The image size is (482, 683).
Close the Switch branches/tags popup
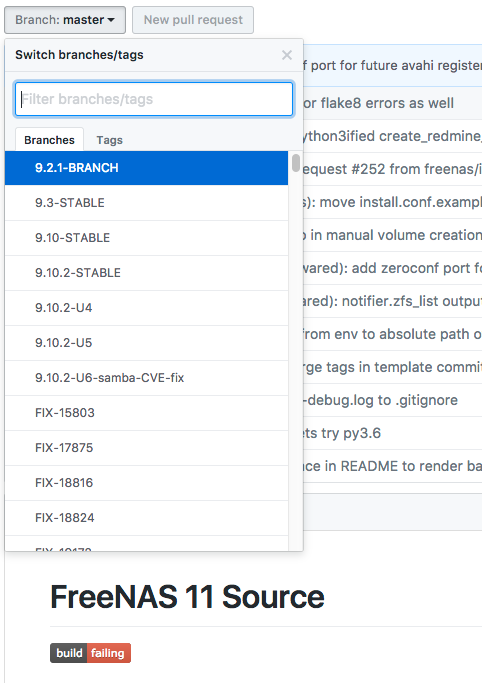[x=287, y=55]
